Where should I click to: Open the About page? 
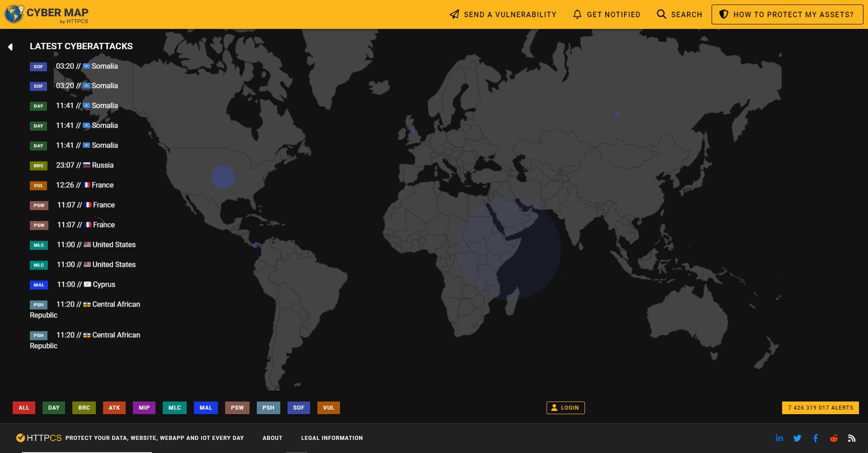(x=272, y=438)
